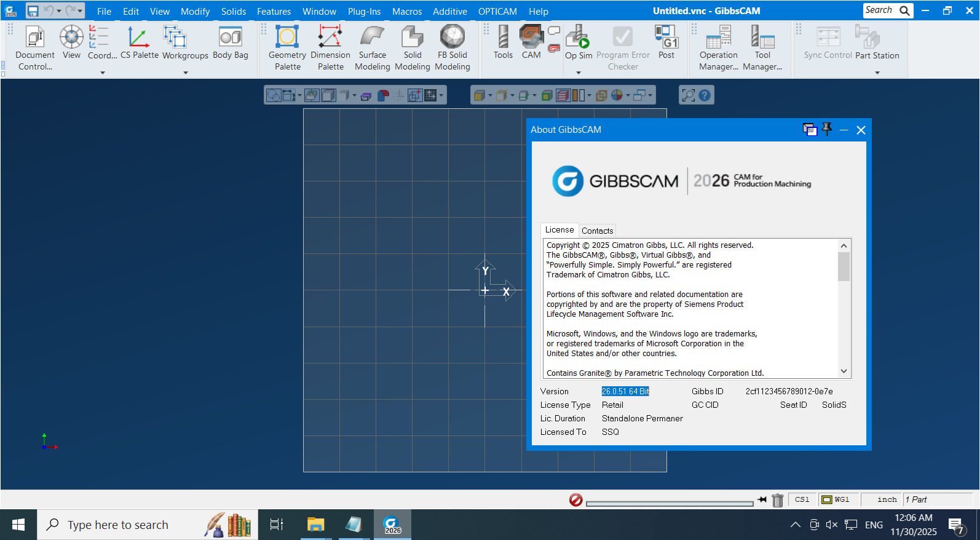980x540 pixels.
Task: Click the Save disk icon in title bar
Action: (x=33, y=11)
